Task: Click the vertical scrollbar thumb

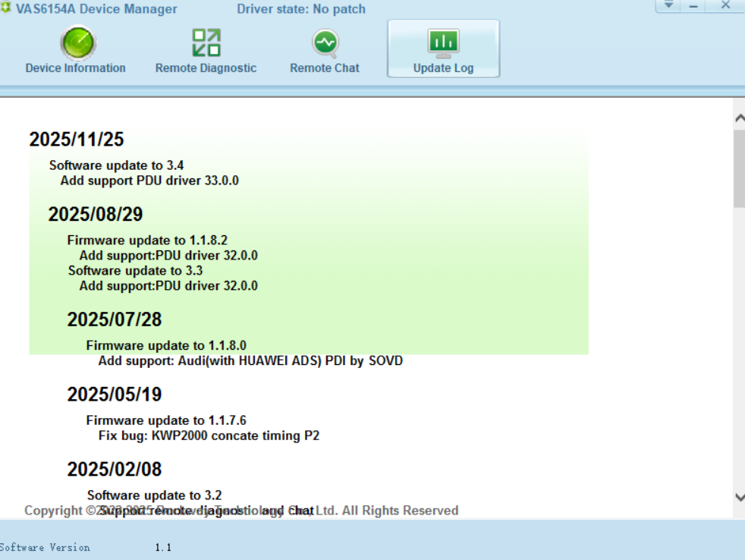Action: click(739, 167)
